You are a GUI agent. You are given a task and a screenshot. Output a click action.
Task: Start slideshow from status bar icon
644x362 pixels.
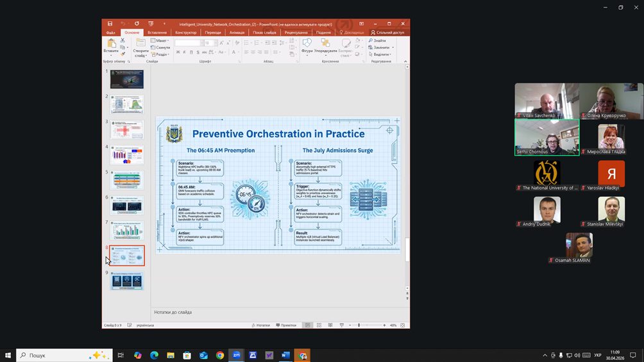342,325
